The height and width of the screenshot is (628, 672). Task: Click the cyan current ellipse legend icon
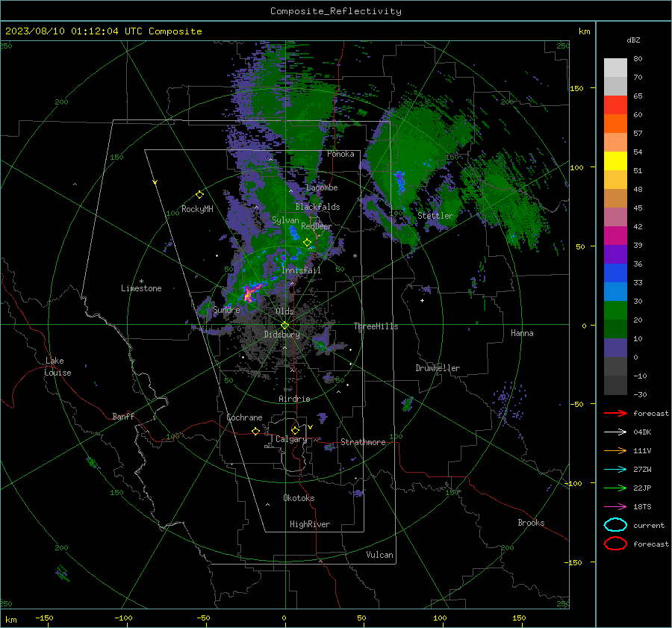coord(615,525)
